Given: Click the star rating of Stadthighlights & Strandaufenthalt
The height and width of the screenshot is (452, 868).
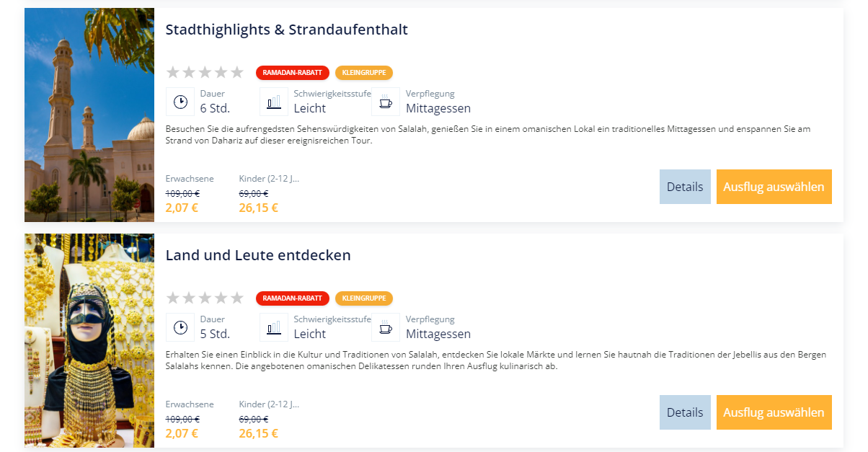Looking at the screenshot, I should (205, 72).
